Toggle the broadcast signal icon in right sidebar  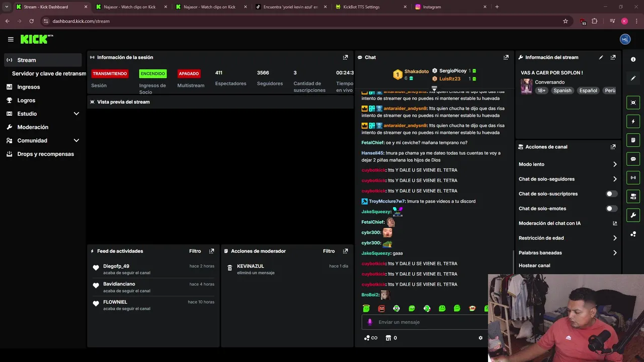pyautogui.click(x=633, y=177)
